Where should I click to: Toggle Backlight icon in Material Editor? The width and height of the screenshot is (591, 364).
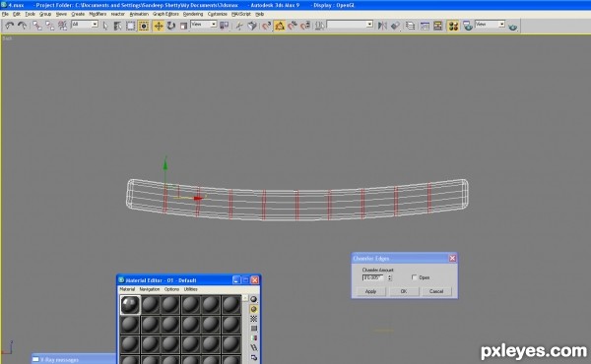pyautogui.click(x=254, y=309)
